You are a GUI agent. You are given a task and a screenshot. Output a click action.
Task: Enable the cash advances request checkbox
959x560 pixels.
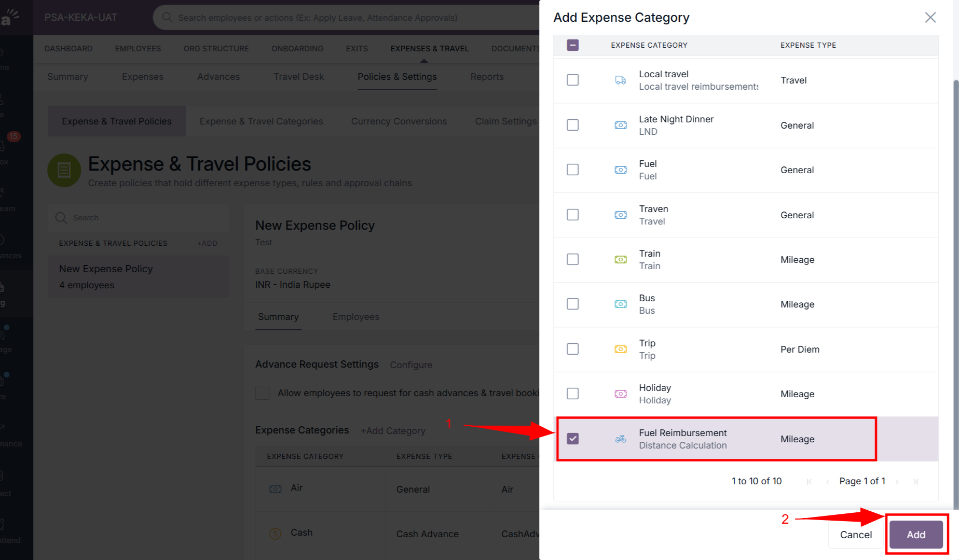[262, 393]
